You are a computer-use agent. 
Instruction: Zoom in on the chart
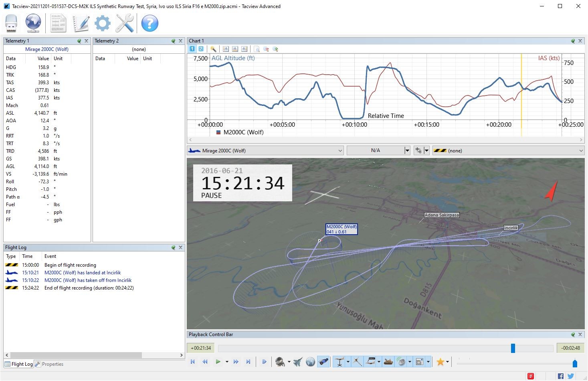(x=275, y=49)
